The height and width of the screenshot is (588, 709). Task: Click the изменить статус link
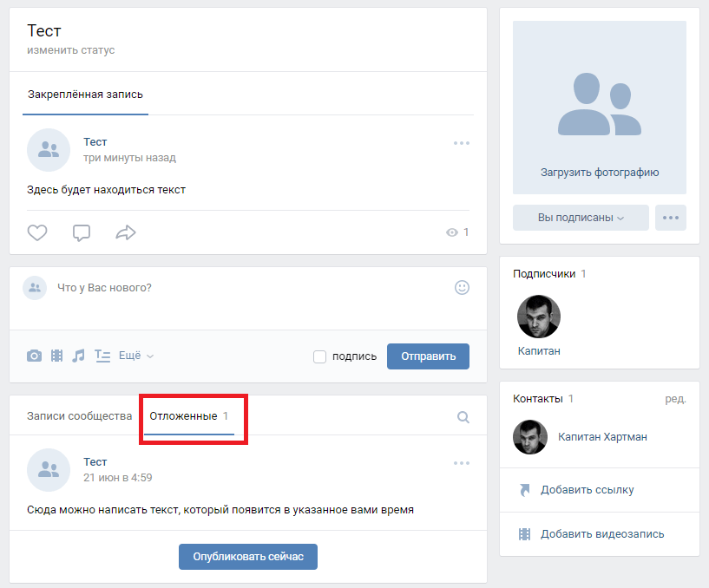[x=70, y=50]
